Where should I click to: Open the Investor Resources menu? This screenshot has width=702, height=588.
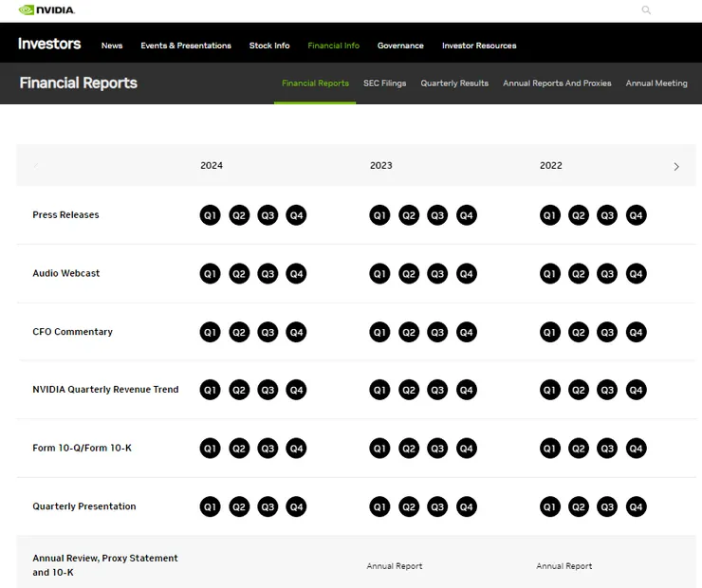tap(479, 46)
